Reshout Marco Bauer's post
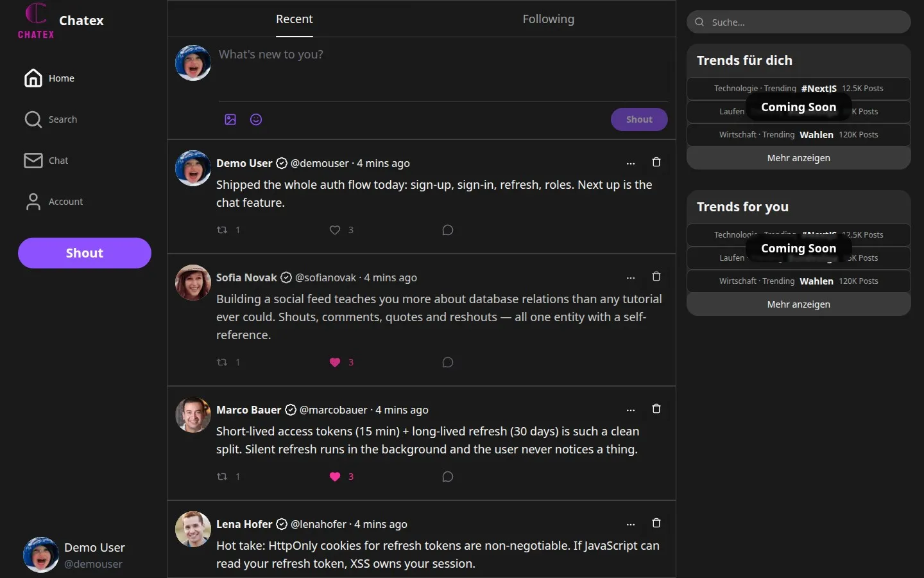 click(222, 477)
